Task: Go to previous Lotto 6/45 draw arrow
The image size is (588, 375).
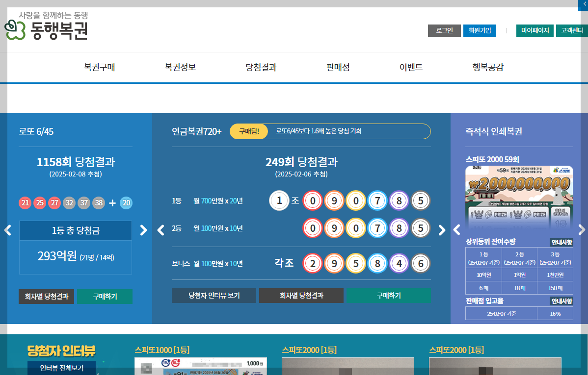Action: [x=7, y=230]
